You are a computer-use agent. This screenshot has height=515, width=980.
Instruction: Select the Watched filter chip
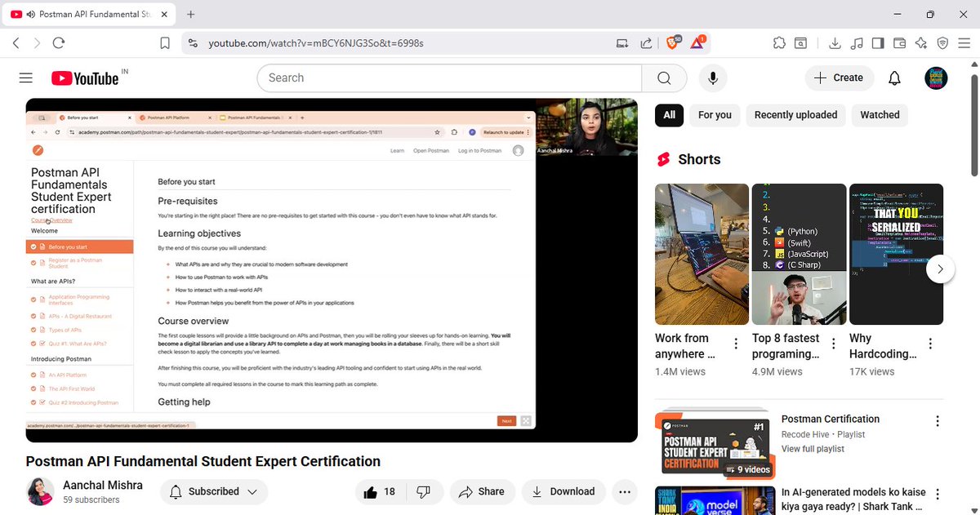coord(880,115)
